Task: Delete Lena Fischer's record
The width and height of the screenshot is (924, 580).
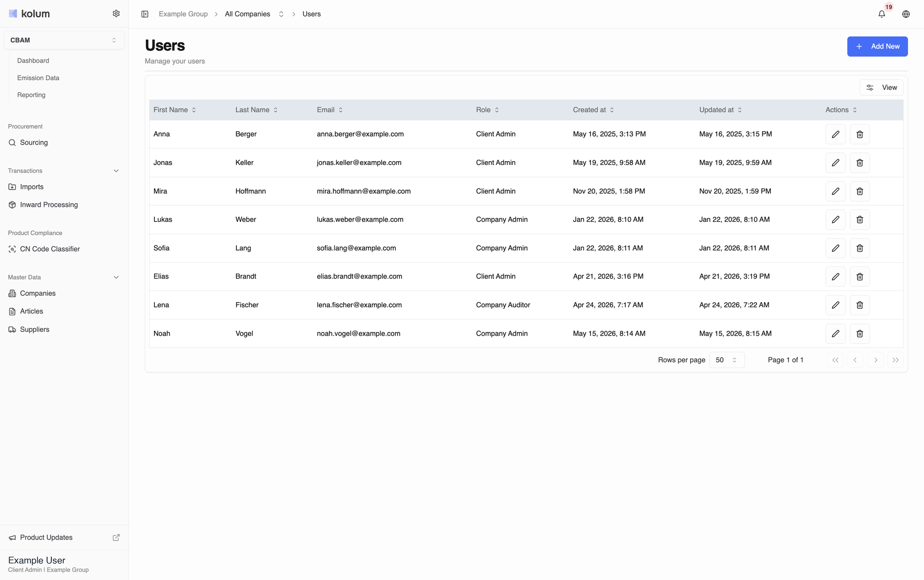Action: (x=860, y=305)
